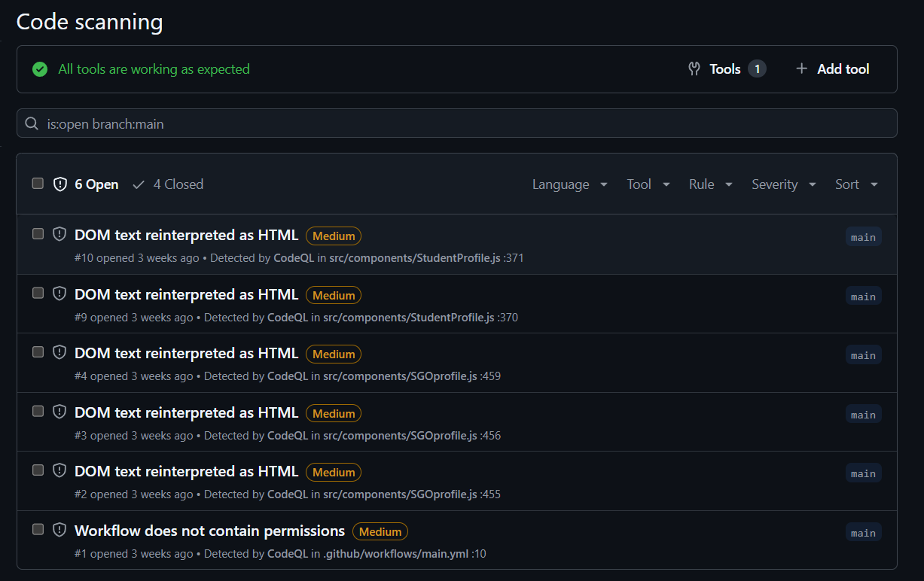This screenshot has width=924, height=581.
Task: Click the Medium badge on the Workflow alert
Action: [x=380, y=531]
